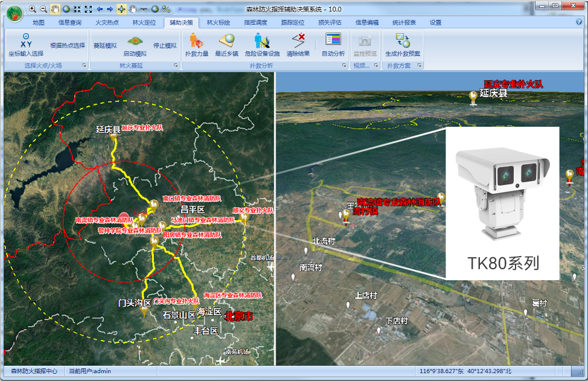Click the 根据热点选择 button
Screen dimensions: 588x381
[x=68, y=46]
